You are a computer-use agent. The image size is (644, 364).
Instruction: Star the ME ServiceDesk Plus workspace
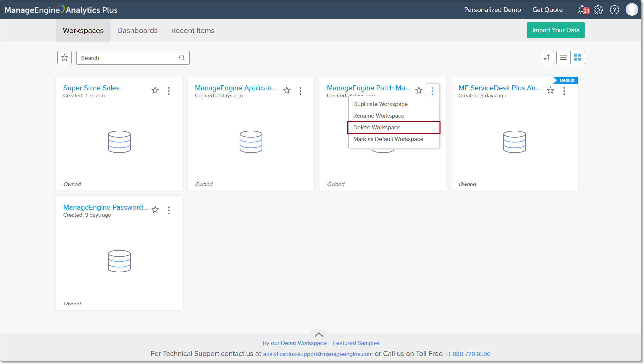coord(550,90)
